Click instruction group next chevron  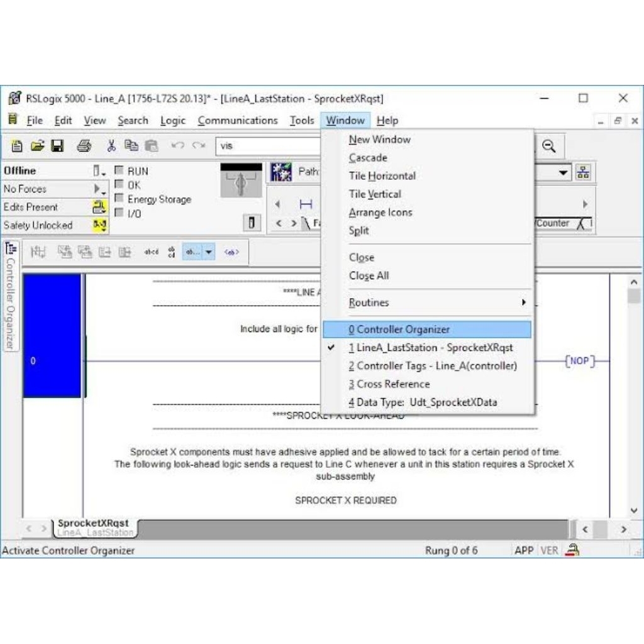coord(294,223)
